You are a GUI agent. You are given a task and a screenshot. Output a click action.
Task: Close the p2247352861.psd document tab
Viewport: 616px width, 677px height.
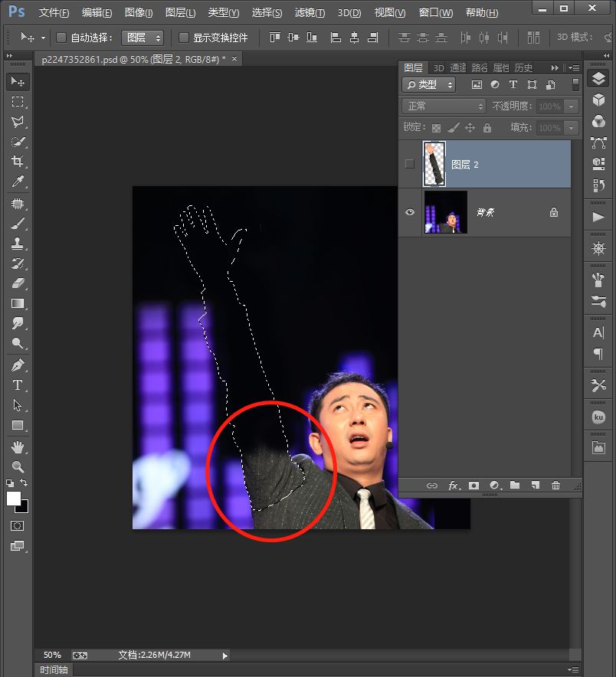(234, 58)
